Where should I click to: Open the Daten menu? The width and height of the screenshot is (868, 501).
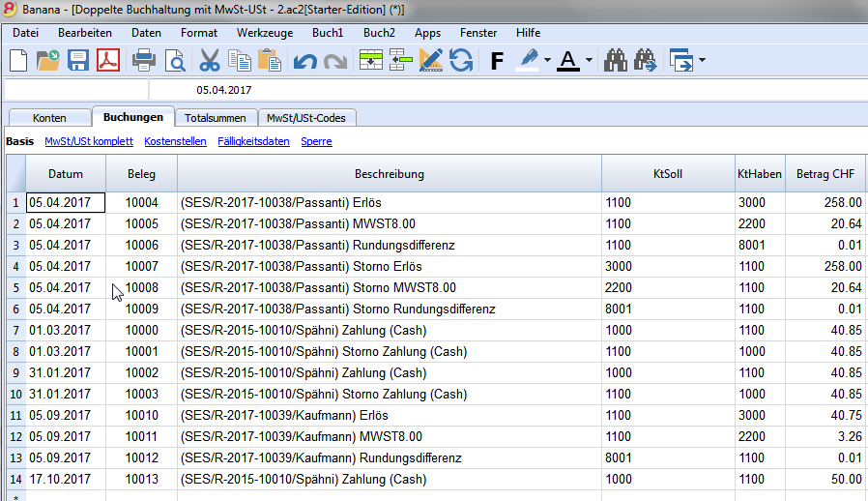(146, 33)
